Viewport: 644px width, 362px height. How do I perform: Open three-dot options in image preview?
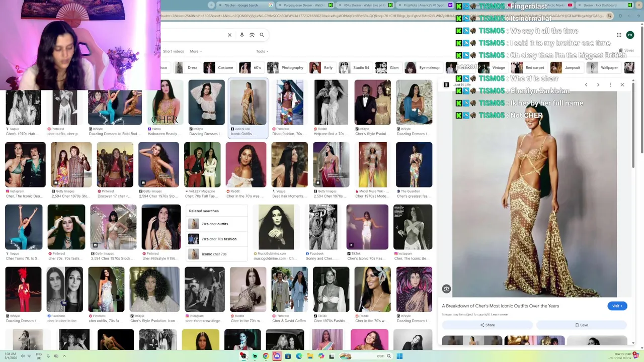pyautogui.click(x=610, y=84)
